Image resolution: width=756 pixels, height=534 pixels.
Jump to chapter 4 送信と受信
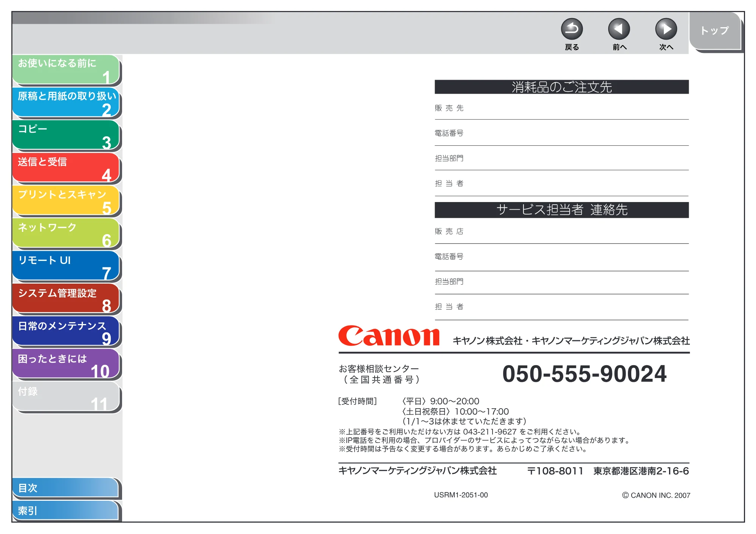tap(66, 168)
